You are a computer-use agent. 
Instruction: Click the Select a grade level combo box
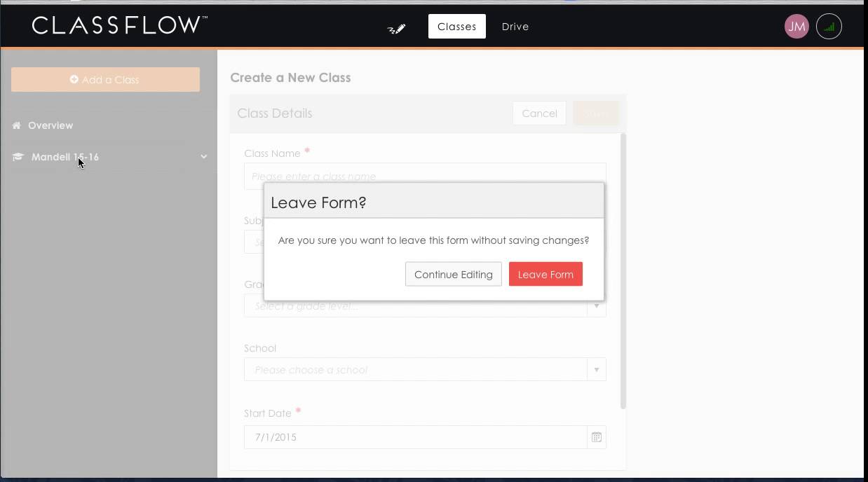[x=425, y=306]
